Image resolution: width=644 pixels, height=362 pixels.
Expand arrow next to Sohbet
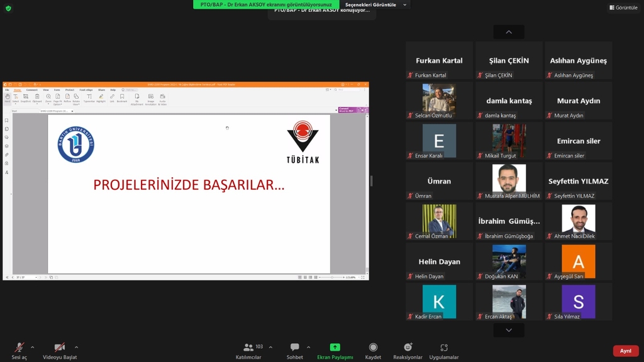308,347
